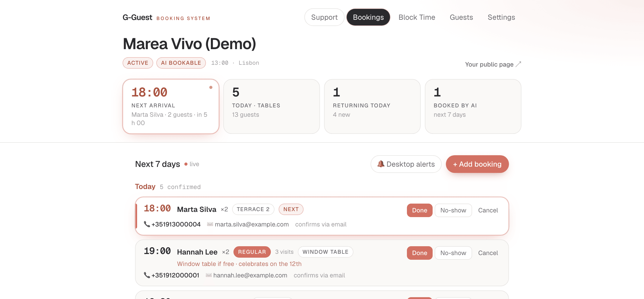Mark Hannah Lee as No-show

click(x=453, y=253)
